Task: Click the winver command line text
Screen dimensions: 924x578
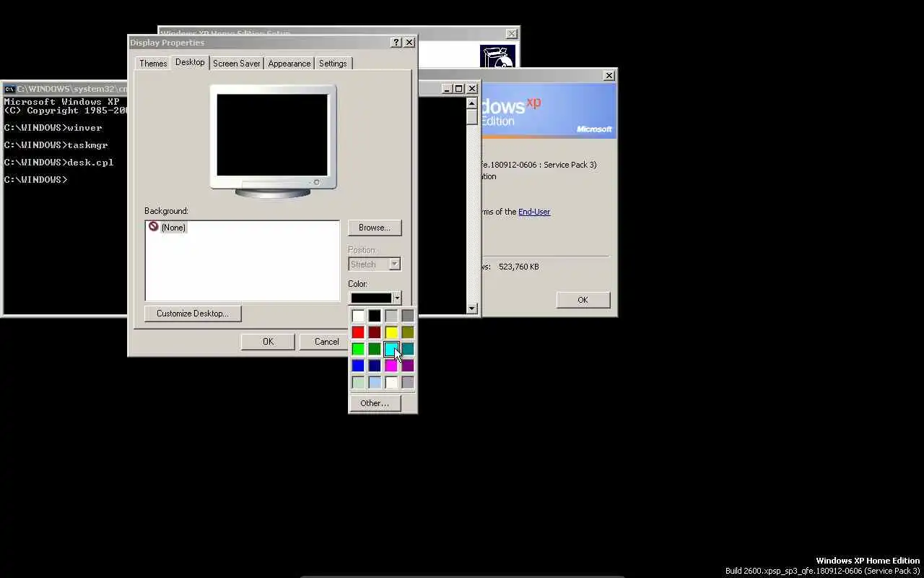Action: click(84, 128)
